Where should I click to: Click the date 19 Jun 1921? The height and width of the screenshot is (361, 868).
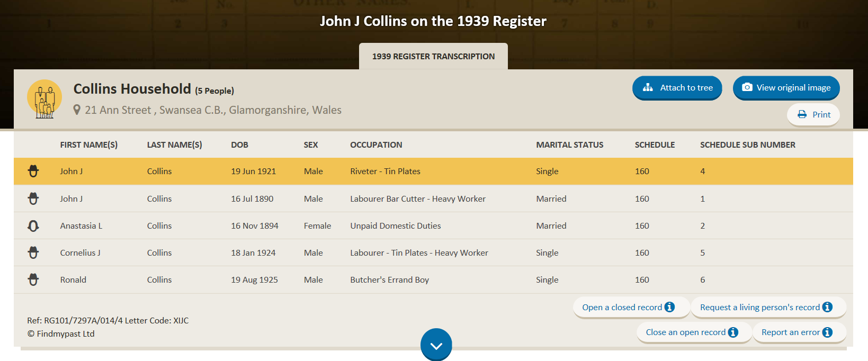tap(253, 171)
